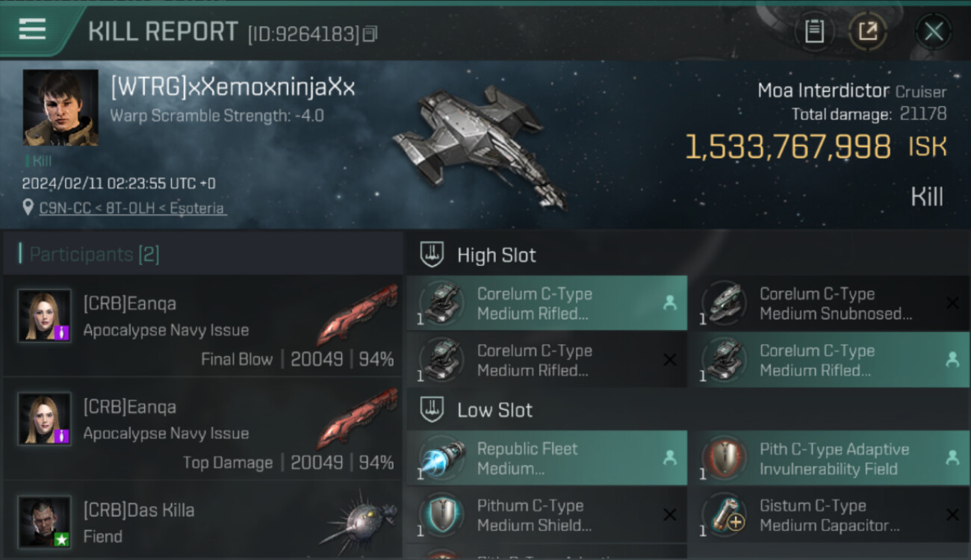Viewport: 971px width, 560px height.
Task: Open the hamburger menu icon
Action: point(32,29)
